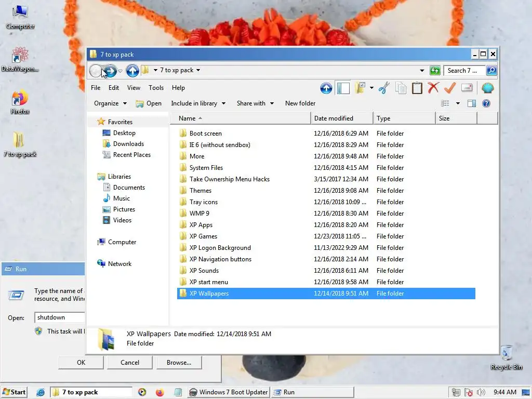Click the Run dialog Open text field
The height and width of the screenshot is (399, 532).
[x=60, y=317]
